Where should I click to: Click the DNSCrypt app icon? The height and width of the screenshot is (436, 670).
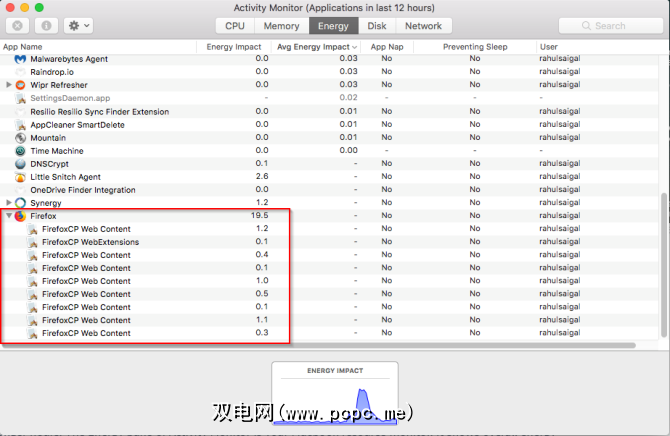click(20, 164)
